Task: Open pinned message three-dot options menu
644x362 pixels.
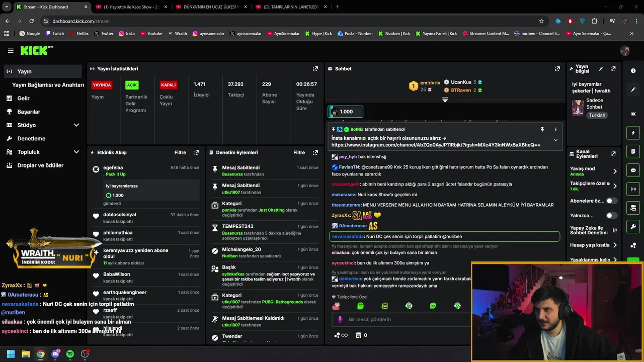Action: [x=555, y=129]
